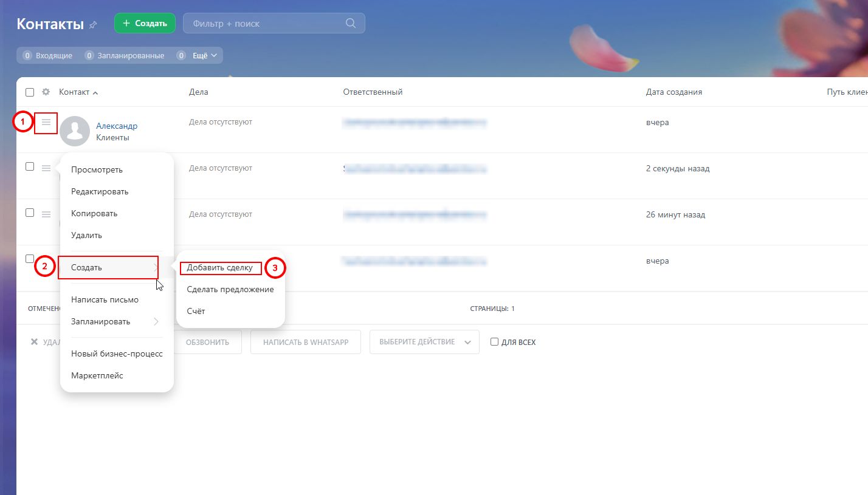
Task: Click the hamburger menu icon of third contact row
Action: click(x=46, y=214)
